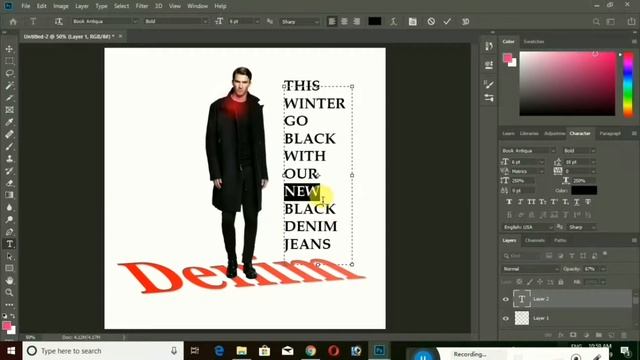Open the Filter menu
The image size is (640, 360).
point(142,6)
